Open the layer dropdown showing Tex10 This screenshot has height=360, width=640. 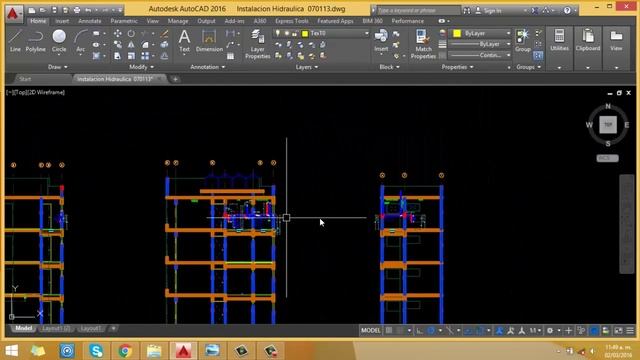point(322,33)
